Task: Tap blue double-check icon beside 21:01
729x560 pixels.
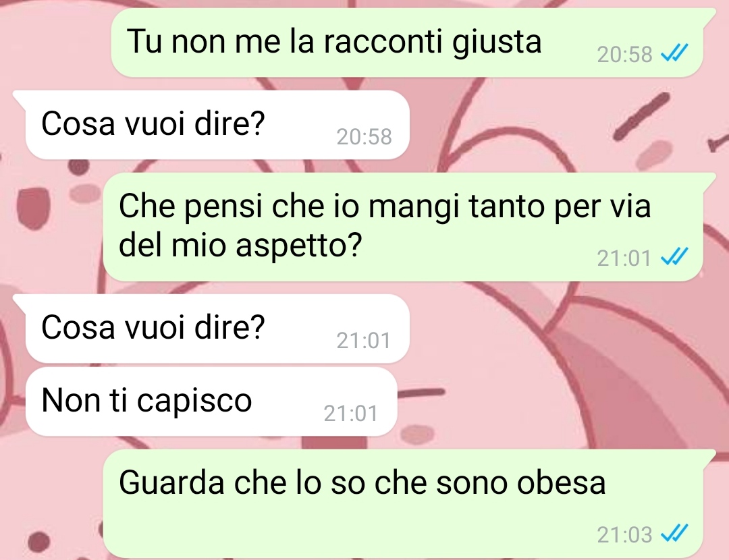Action: 674,257
